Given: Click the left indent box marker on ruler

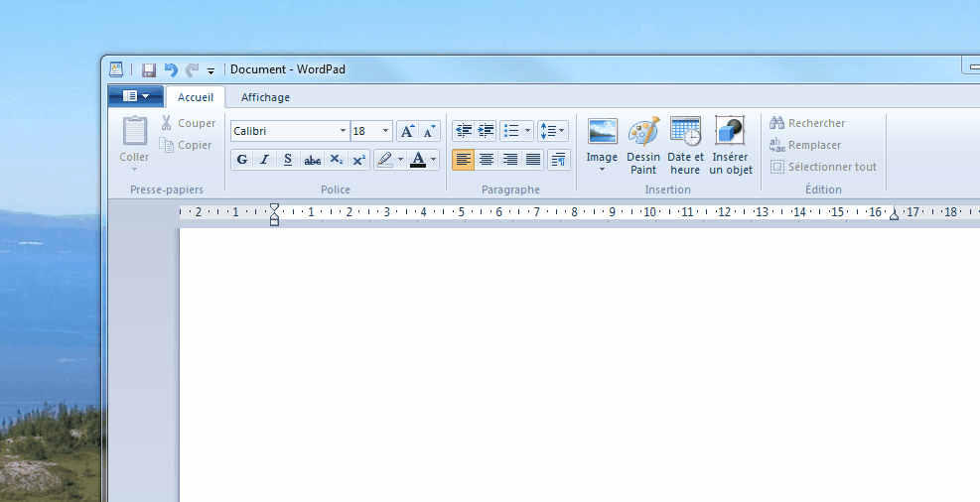Looking at the screenshot, I should coord(274,222).
